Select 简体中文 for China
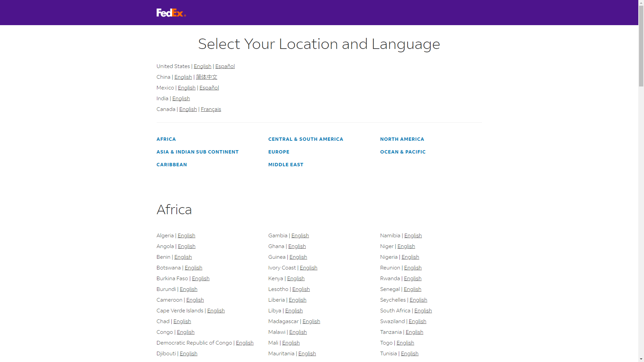644x362 pixels. 206,77
